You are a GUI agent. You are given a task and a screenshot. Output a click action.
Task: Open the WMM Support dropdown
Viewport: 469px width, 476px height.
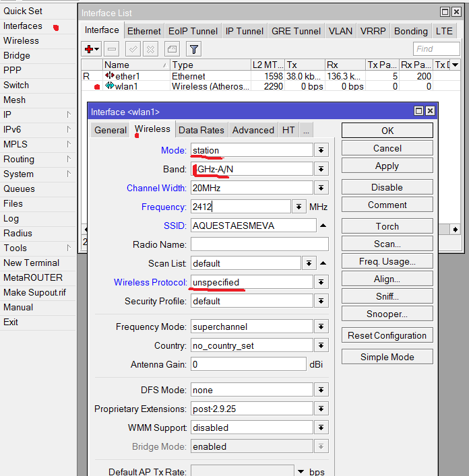(321, 428)
